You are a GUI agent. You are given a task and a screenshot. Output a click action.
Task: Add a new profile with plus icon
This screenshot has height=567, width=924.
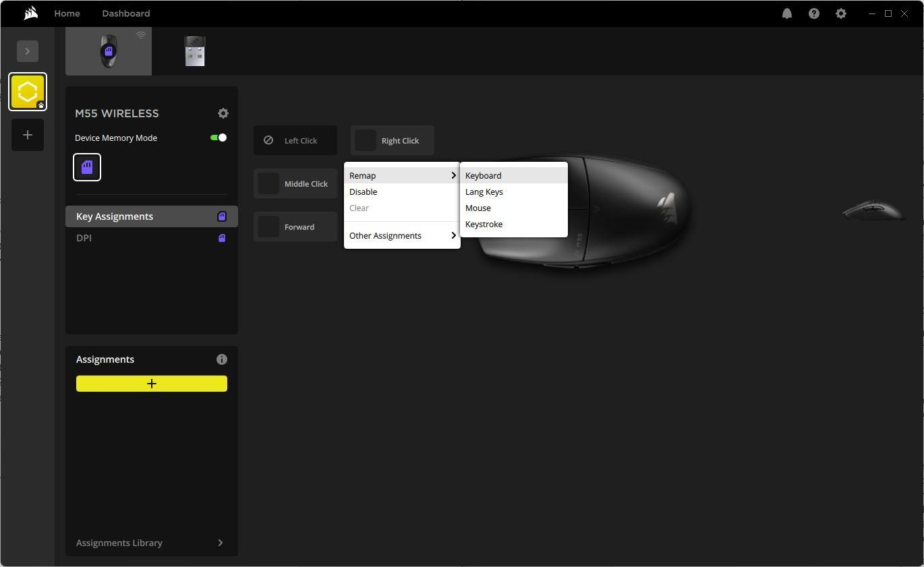[x=28, y=135]
